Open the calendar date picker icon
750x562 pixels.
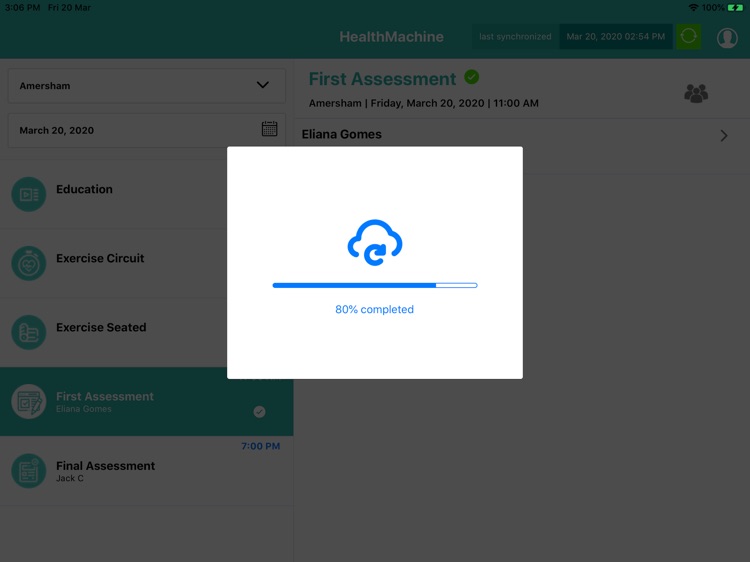pyautogui.click(x=269, y=129)
